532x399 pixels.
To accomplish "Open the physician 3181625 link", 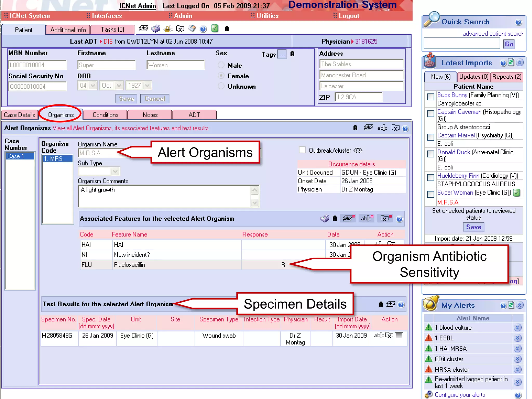I will click(366, 42).
